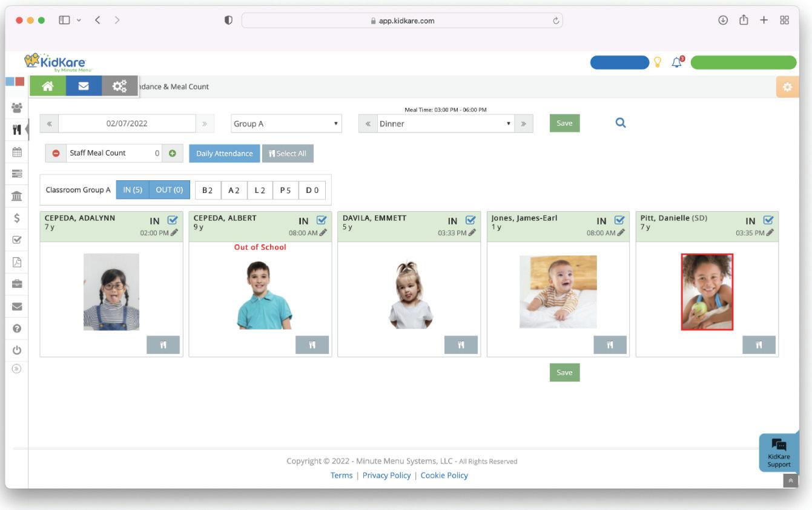The image size is (812, 510).
Task: Toggle IN checkbox for Adalynn Cepeda
Action: pyautogui.click(x=173, y=221)
